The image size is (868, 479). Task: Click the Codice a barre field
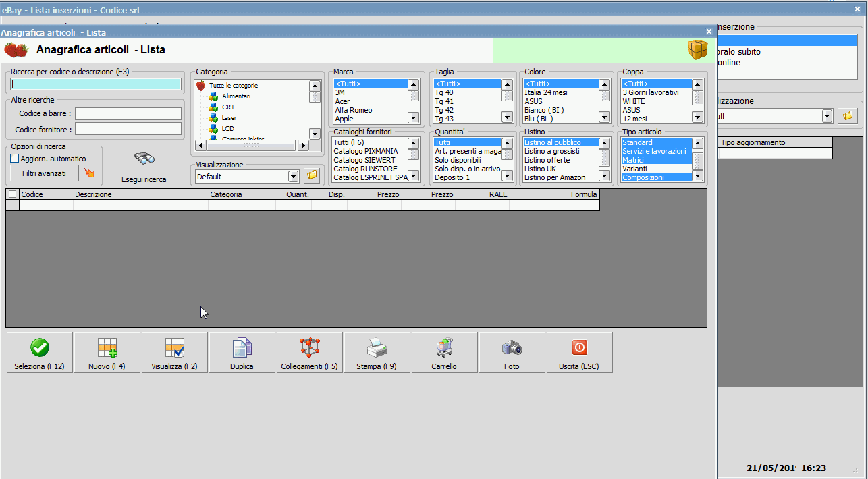pyautogui.click(x=128, y=113)
